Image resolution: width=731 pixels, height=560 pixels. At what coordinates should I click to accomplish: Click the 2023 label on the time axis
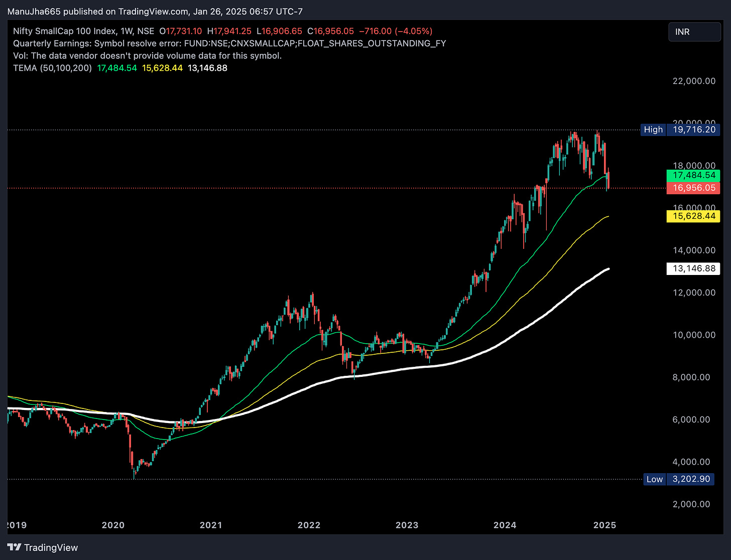click(407, 525)
